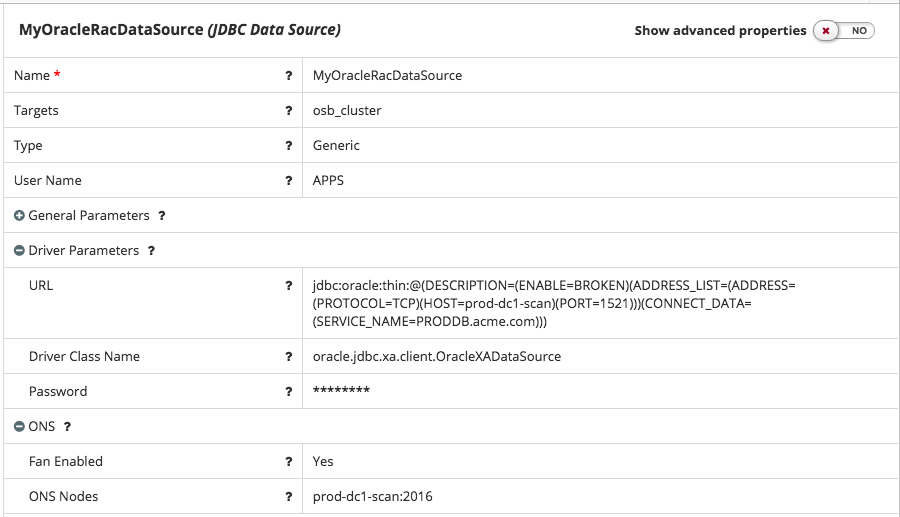The image size is (900, 517).
Task: Click the Fan Enabled help icon
Action: [289, 462]
